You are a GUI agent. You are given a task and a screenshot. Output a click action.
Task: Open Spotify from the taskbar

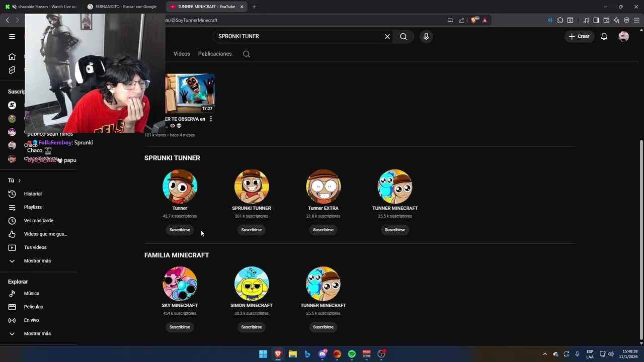352,354
